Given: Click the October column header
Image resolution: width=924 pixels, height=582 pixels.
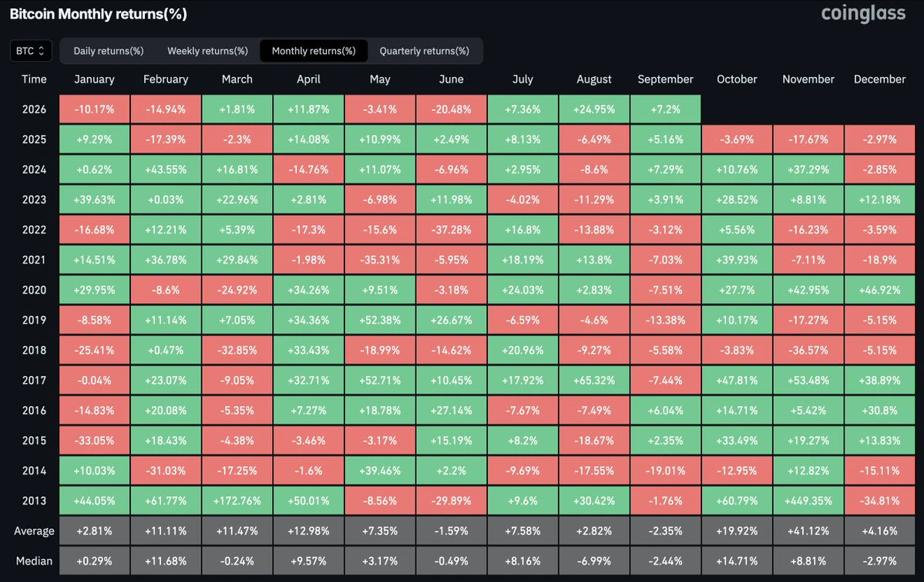Looking at the screenshot, I should (x=737, y=79).
